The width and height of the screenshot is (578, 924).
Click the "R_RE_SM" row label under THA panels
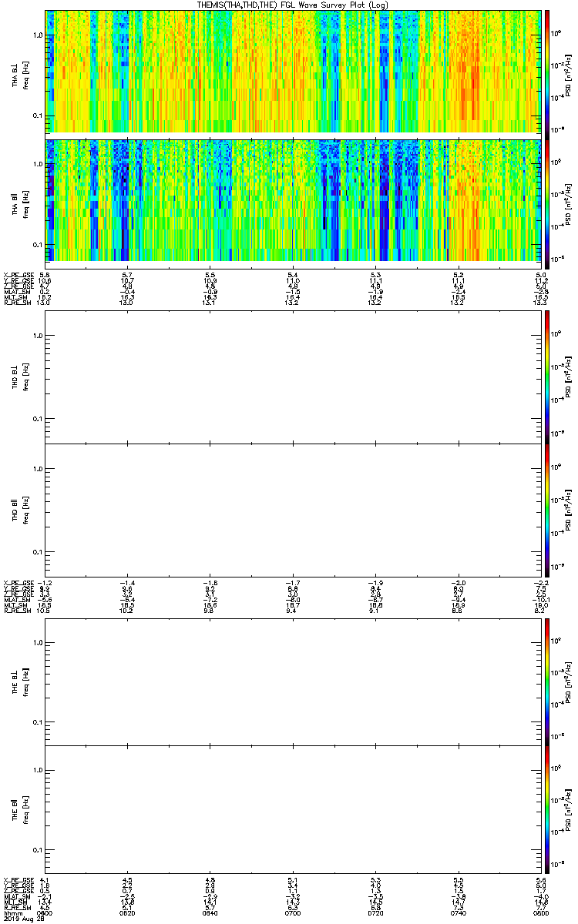click(17, 303)
